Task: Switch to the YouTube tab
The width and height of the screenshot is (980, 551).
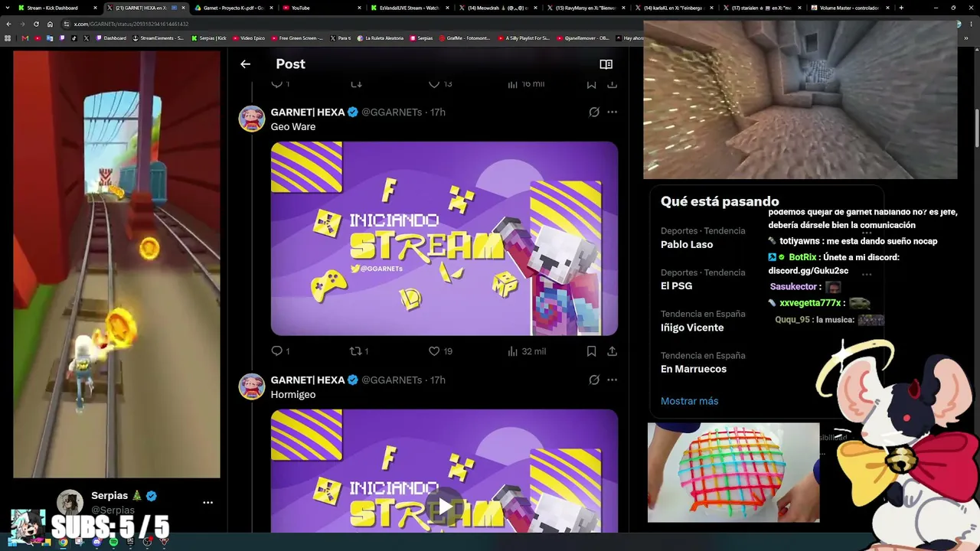Action: click(x=321, y=8)
